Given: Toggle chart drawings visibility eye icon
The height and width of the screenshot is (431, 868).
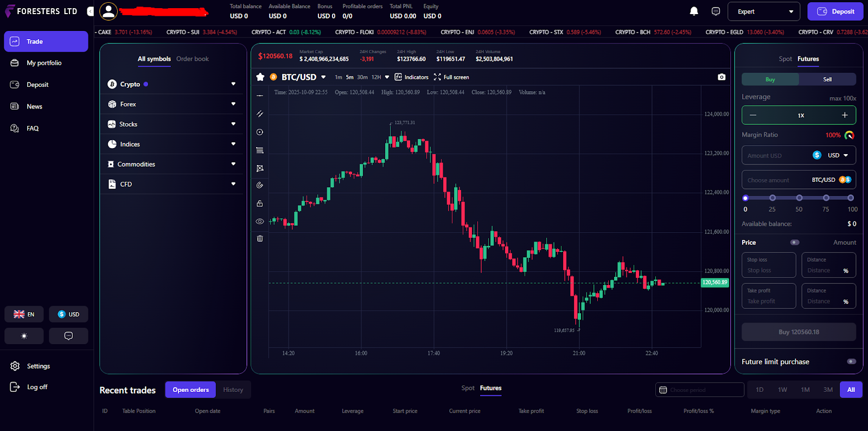Looking at the screenshot, I should click(x=260, y=221).
